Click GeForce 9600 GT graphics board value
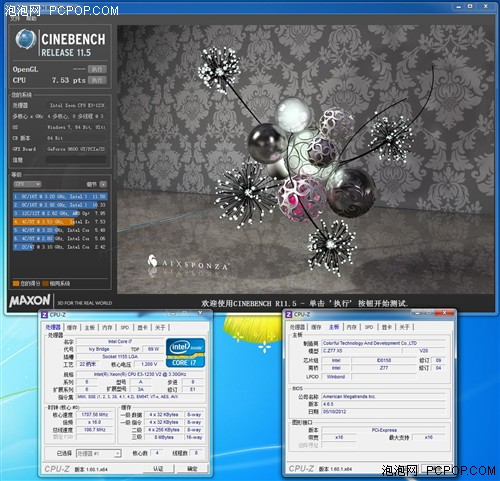The image size is (500, 481). (x=76, y=149)
